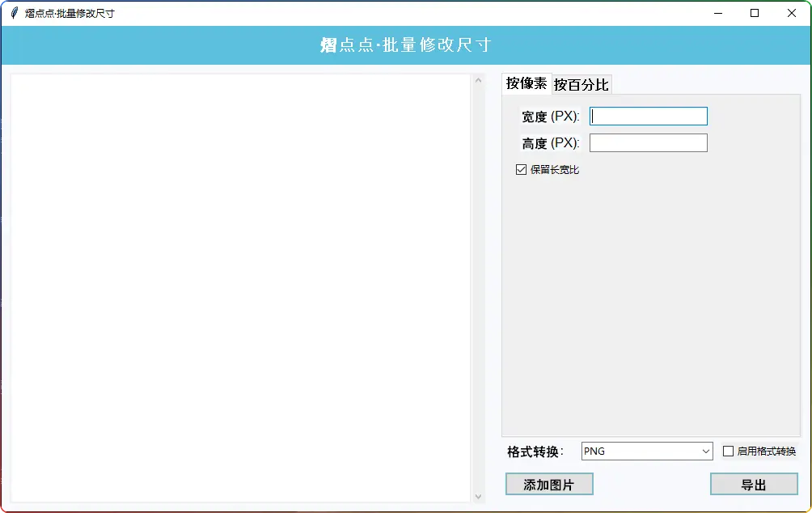
Task: Switch to the 按百分比 tab
Action: (x=581, y=85)
